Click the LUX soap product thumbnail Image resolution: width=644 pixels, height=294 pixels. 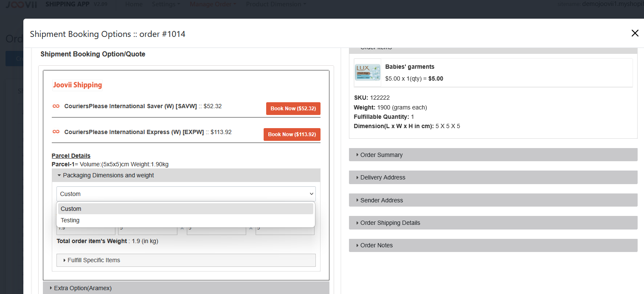coord(367,73)
